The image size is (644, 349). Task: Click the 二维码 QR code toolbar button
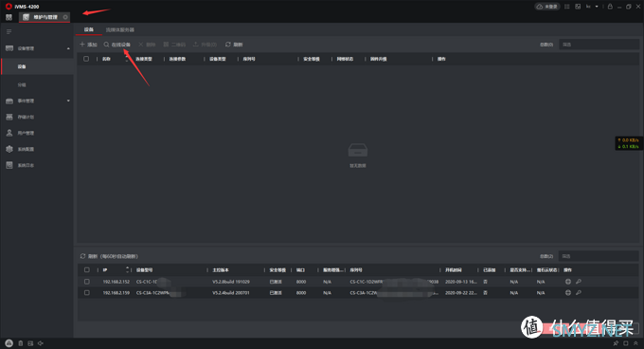174,45
